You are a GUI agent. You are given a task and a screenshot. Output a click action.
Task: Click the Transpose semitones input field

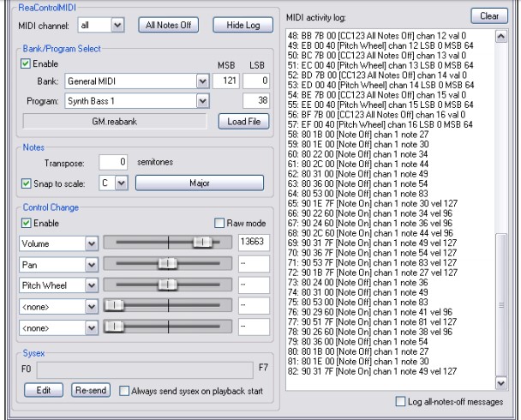point(113,160)
